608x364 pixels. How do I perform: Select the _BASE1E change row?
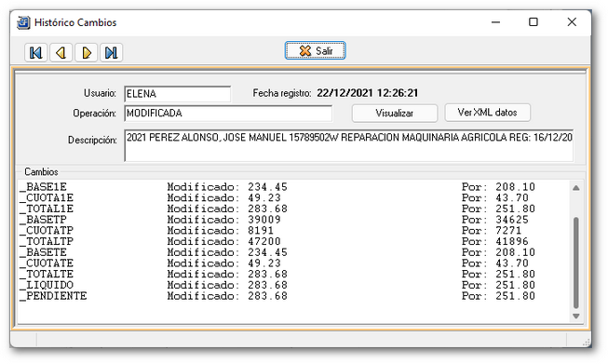click(x=294, y=187)
